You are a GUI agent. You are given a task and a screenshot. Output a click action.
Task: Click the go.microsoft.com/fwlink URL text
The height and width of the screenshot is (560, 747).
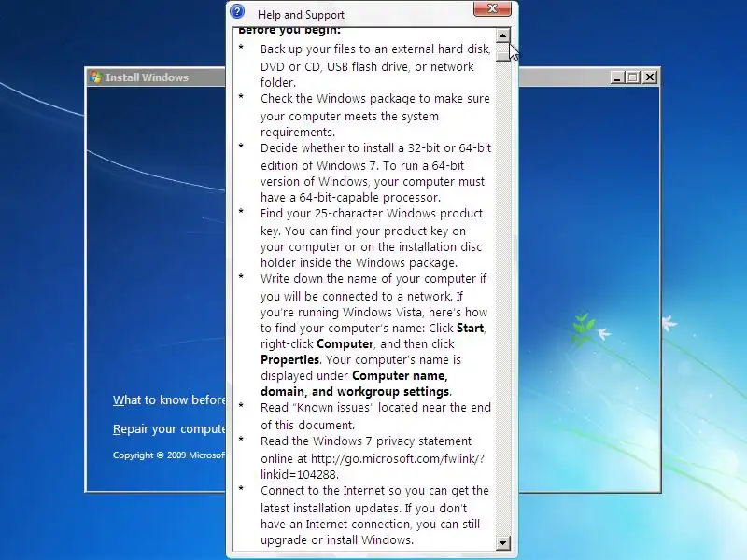(398, 459)
